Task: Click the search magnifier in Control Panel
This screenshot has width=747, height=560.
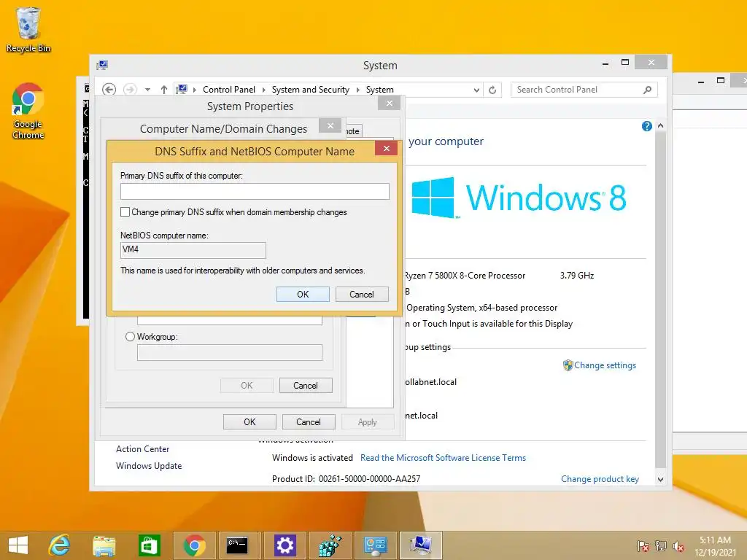Action: [x=647, y=90]
